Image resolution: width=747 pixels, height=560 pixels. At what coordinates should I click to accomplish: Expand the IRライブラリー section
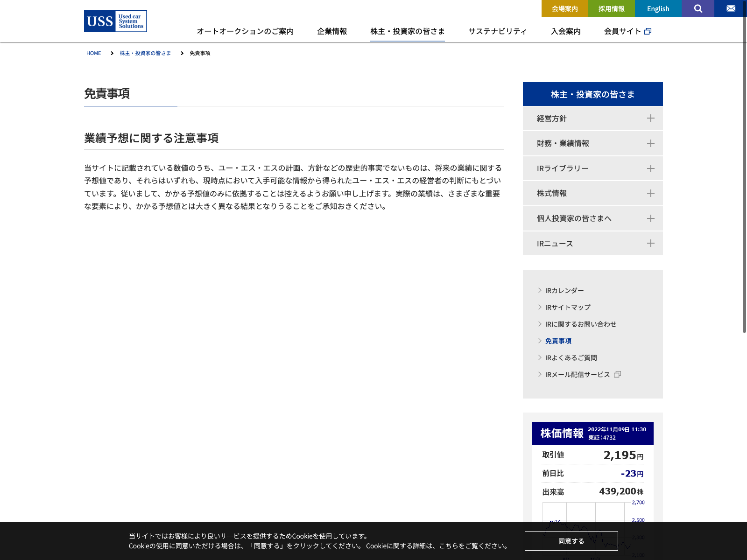[x=650, y=168]
